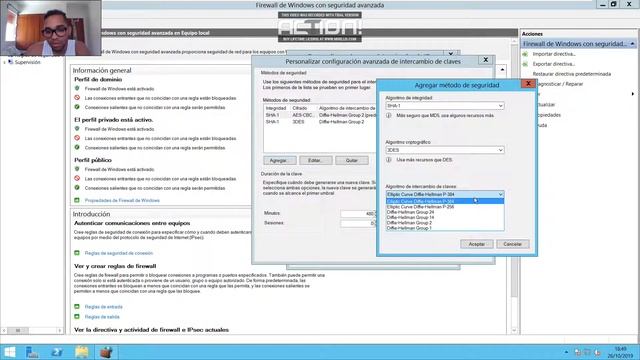The image size is (640, 360).
Task: Open the Reglas de entrada link
Action: pyautogui.click(x=103, y=307)
